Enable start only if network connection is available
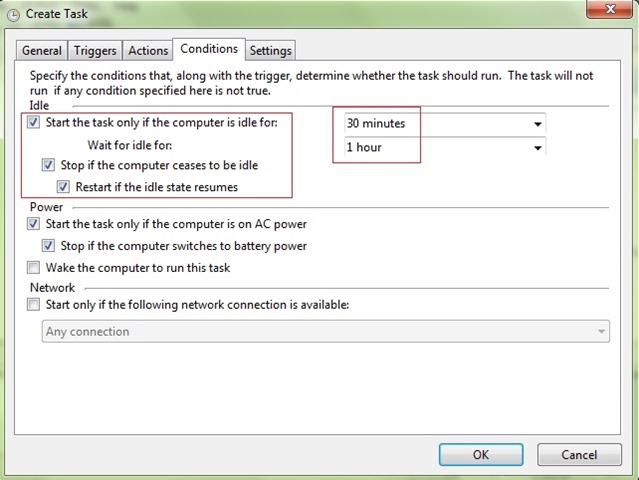Image resolution: width=639 pixels, height=480 pixels. coord(33,304)
